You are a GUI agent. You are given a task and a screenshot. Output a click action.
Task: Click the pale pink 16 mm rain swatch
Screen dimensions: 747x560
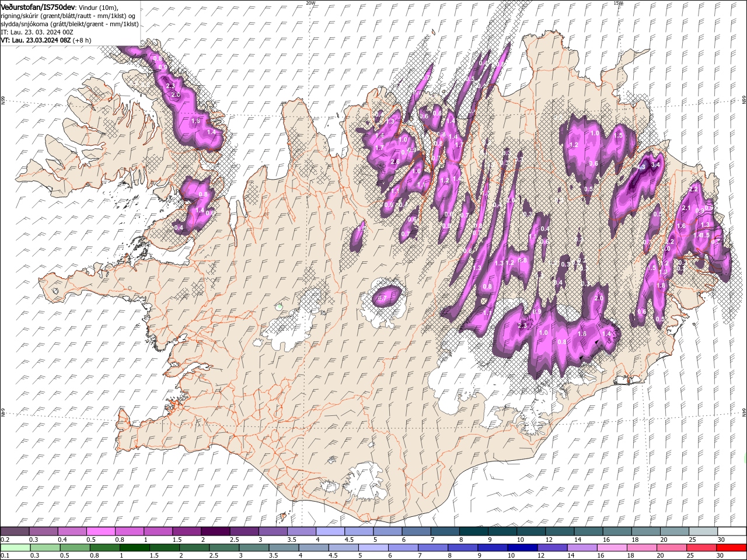[612, 548]
